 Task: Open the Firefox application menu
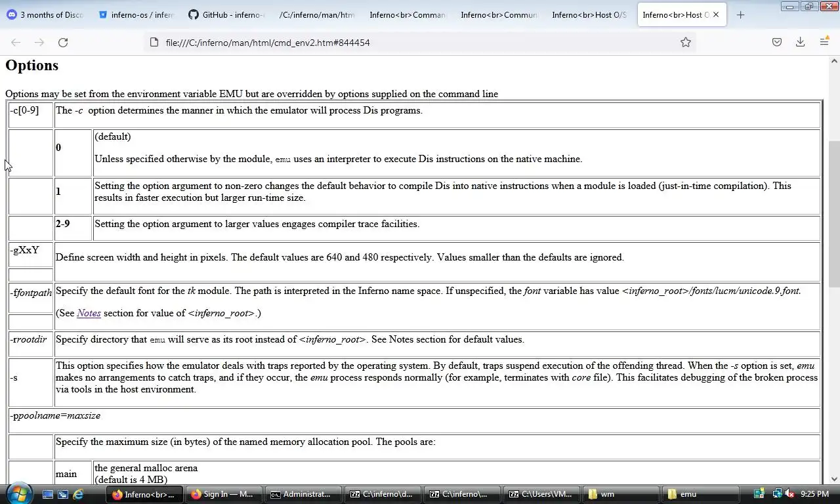click(824, 42)
